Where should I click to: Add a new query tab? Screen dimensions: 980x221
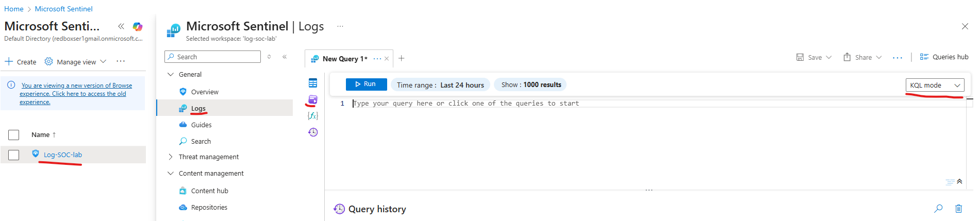(x=401, y=58)
